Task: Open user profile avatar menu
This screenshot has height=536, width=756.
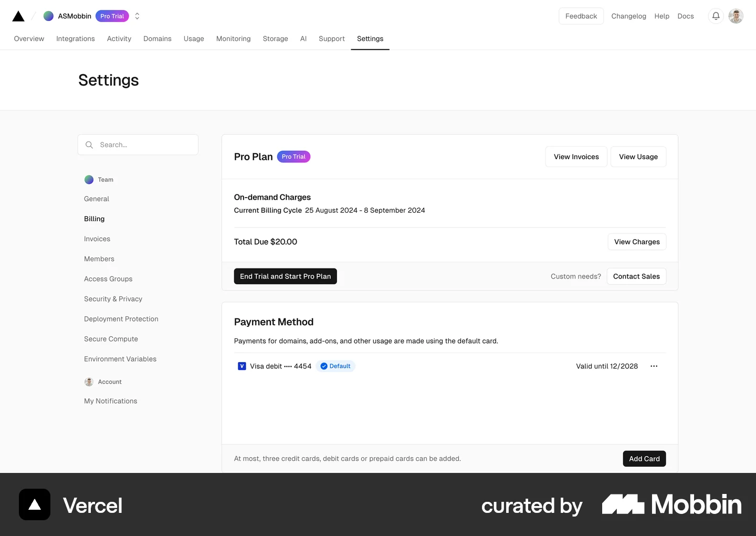Action: [736, 16]
